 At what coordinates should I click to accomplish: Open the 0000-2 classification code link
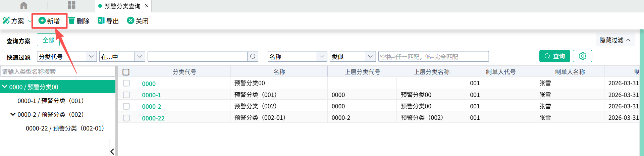point(151,107)
